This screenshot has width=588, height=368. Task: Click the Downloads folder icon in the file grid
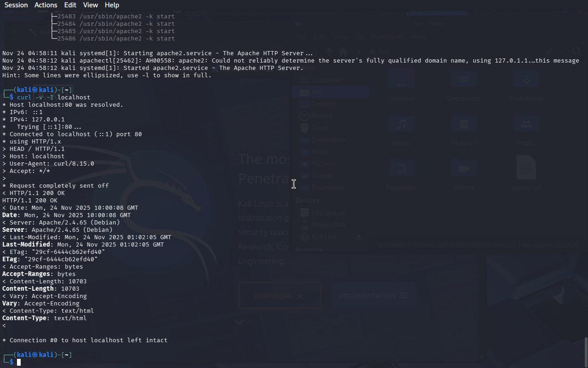point(526,80)
